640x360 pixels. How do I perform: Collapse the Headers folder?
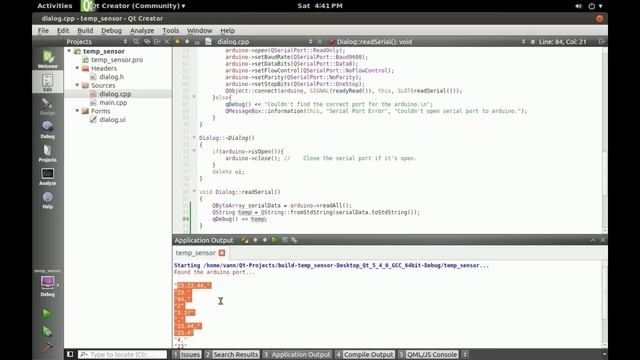[x=77, y=68]
